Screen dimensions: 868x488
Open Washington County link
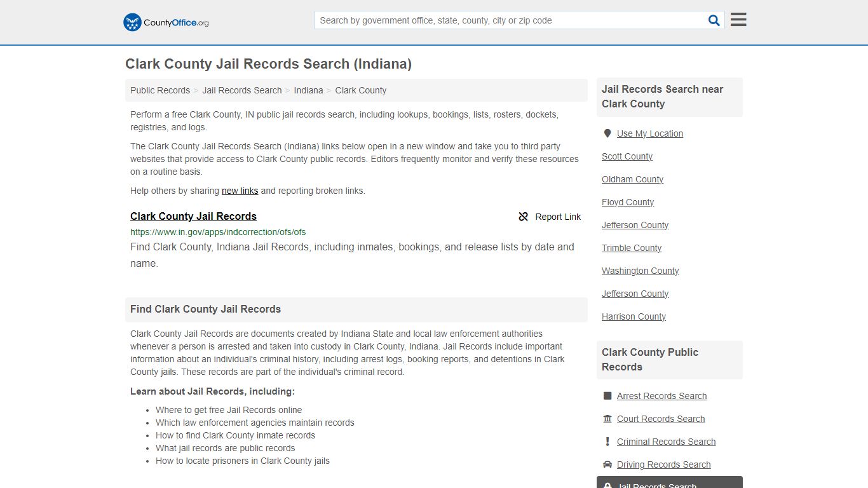coord(640,271)
